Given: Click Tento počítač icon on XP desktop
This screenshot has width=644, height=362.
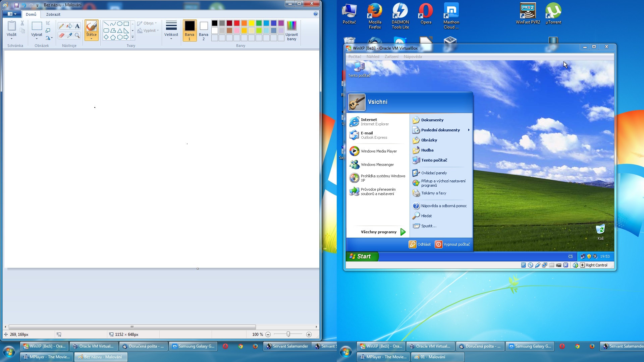Looking at the screenshot, I should click(359, 70).
